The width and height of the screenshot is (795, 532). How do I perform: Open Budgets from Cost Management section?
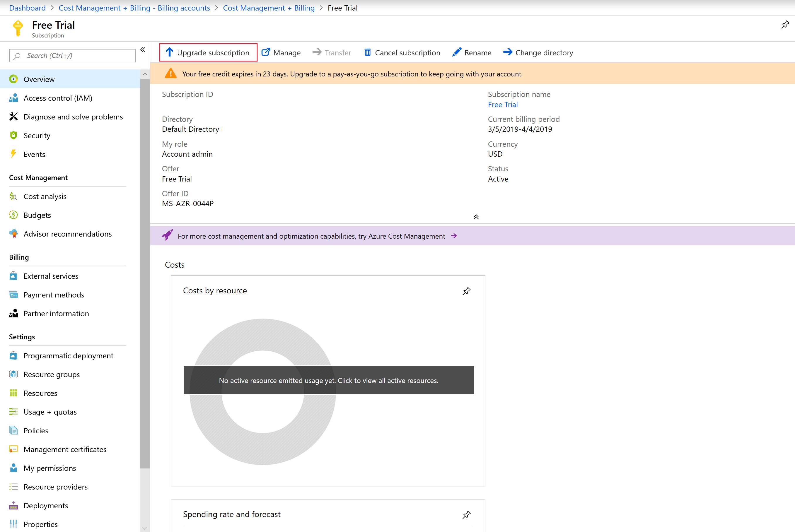point(37,215)
